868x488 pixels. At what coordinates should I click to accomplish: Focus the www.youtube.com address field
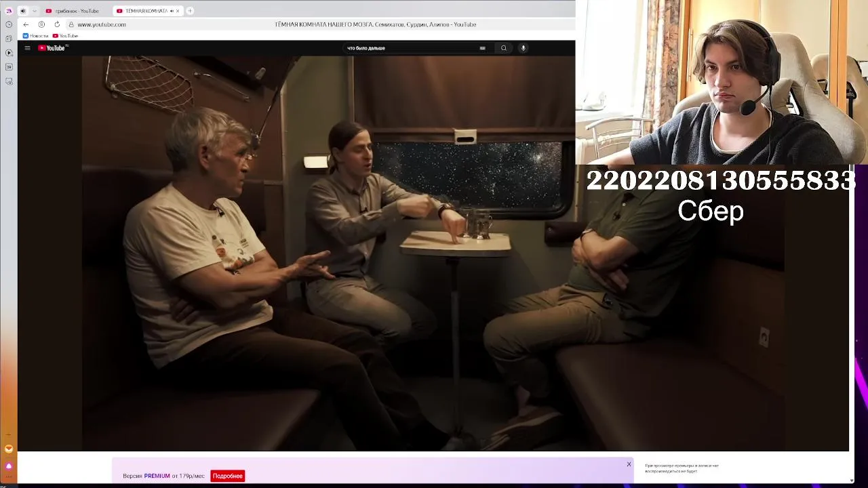tap(101, 24)
